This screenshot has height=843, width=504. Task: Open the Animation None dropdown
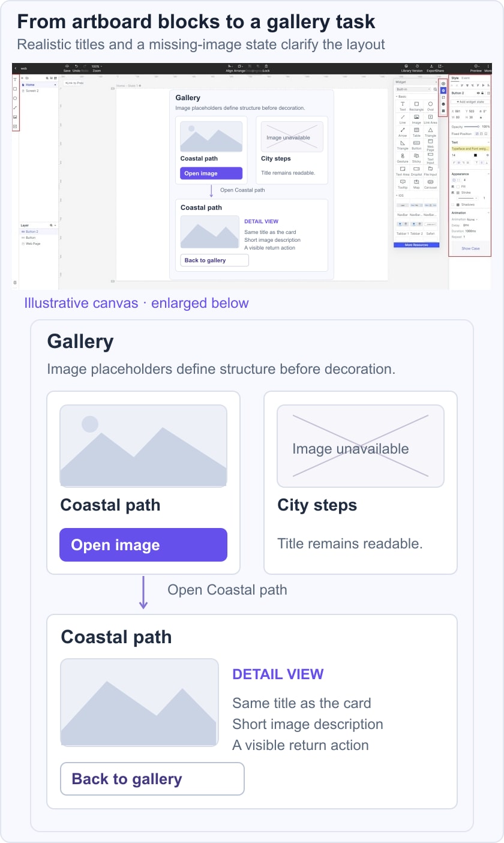tap(472, 220)
